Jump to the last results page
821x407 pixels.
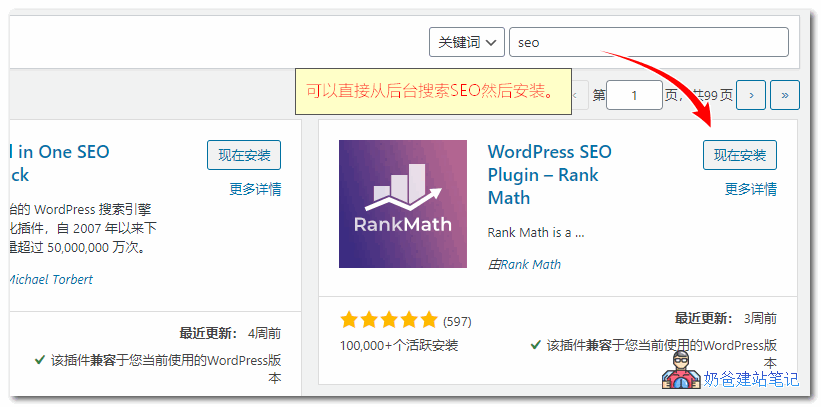[x=785, y=95]
